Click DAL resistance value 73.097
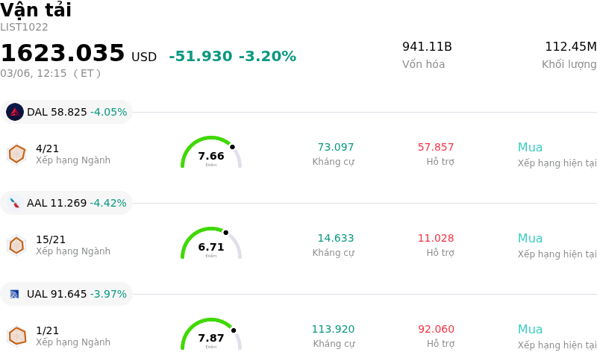The image size is (597, 364). click(336, 148)
